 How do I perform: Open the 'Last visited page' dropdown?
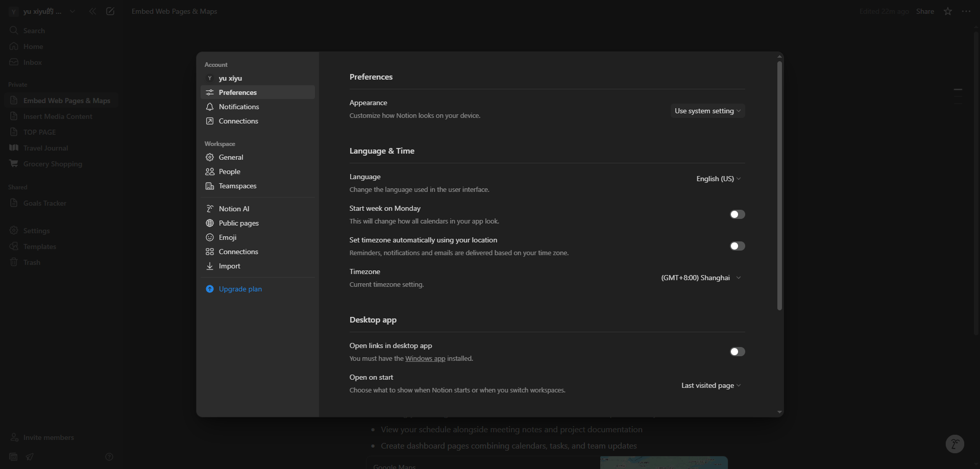click(711, 385)
